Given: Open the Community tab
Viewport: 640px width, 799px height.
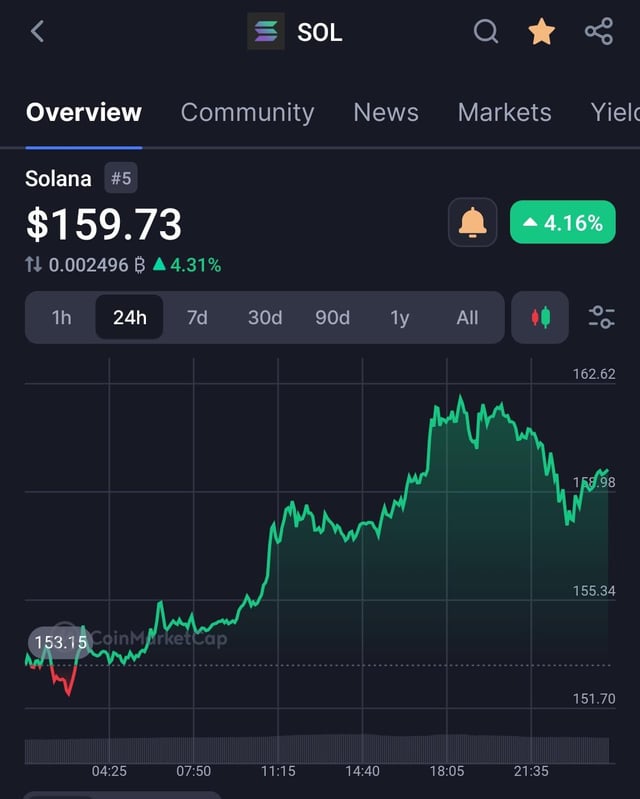Looking at the screenshot, I should pos(247,112).
